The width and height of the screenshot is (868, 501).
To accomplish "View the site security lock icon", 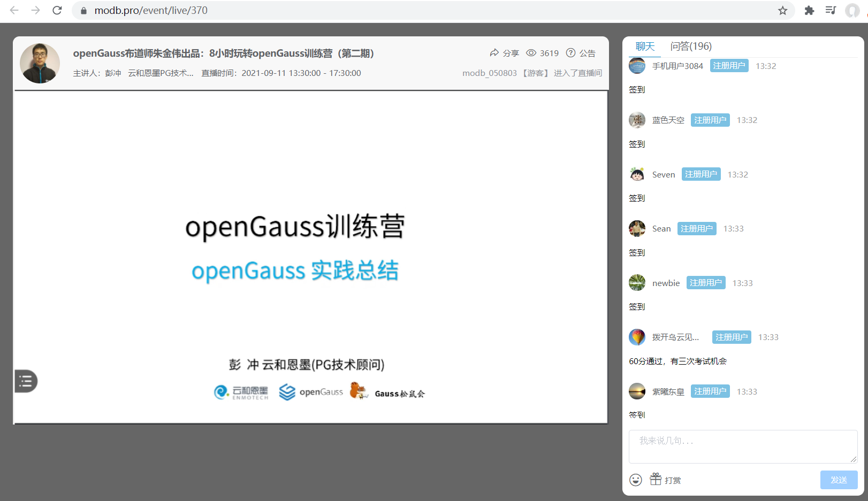I will click(83, 10).
